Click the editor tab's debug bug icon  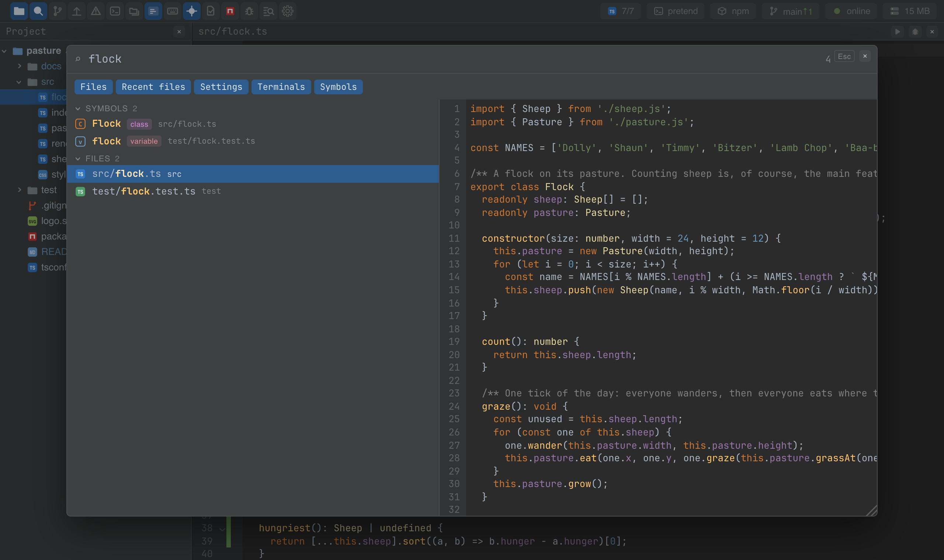pos(915,32)
